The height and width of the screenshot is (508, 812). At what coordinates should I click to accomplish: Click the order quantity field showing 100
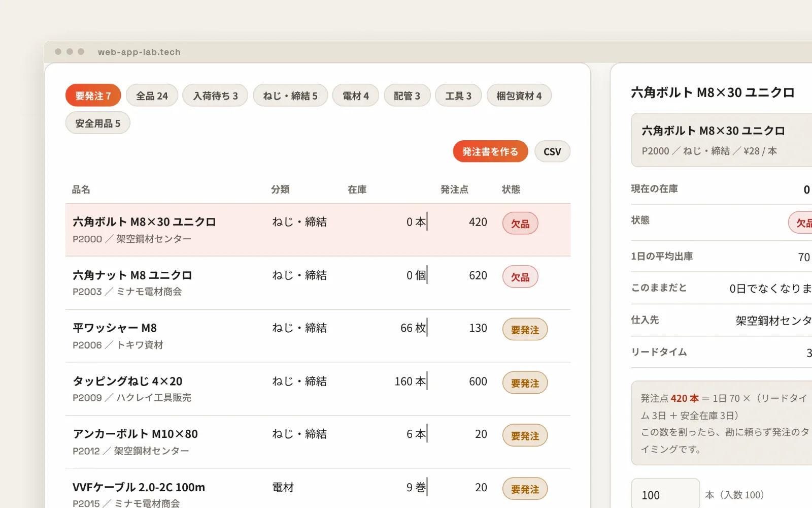click(x=665, y=494)
